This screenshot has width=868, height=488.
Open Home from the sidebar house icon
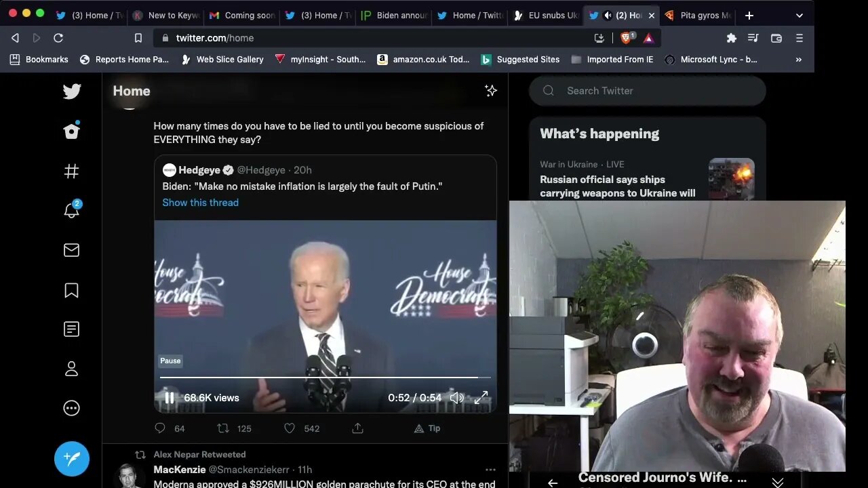(72, 131)
